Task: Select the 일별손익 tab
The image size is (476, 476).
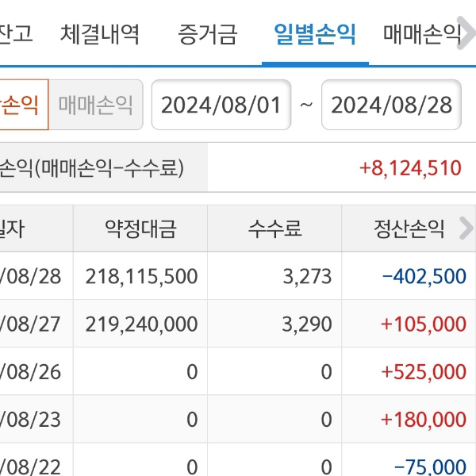Action: pyautogui.click(x=315, y=34)
